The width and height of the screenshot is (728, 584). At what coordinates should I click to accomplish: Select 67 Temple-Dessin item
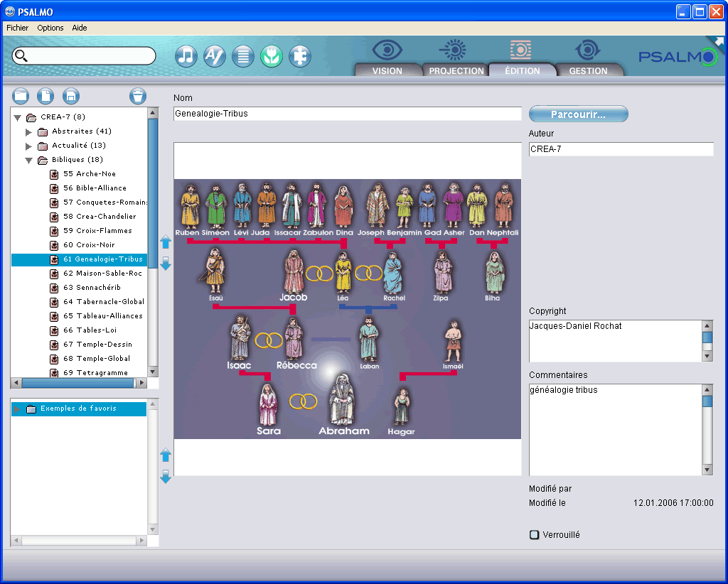[98, 345]
